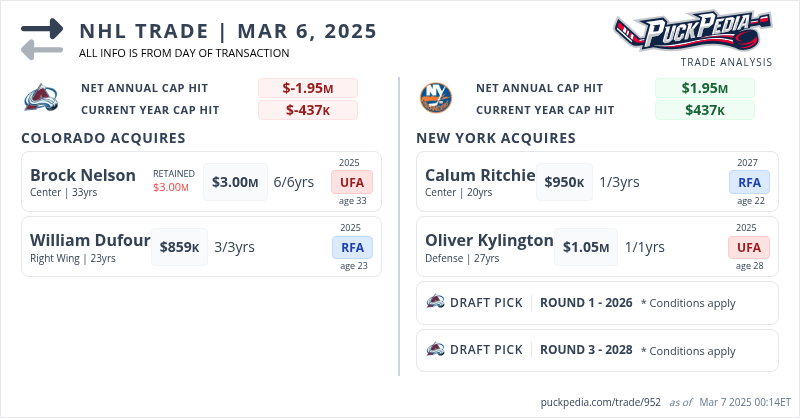The width and height of the screenshot is (800, 418).
Task: Open Brock Nelson player link
Action: coord(83,175)
